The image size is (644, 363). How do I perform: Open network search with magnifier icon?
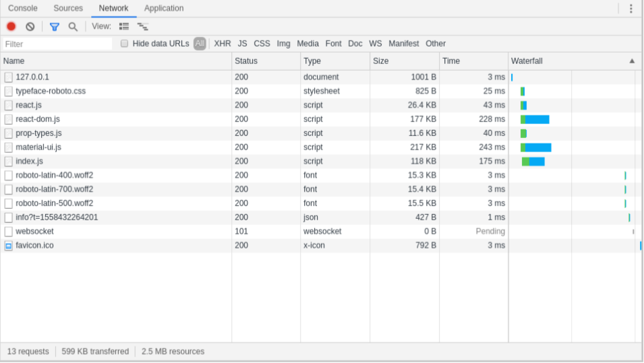(x=73, y=26)
